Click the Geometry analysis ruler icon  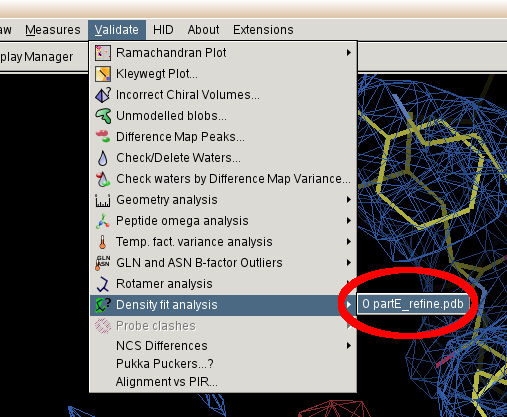click(x=103, y=201)
